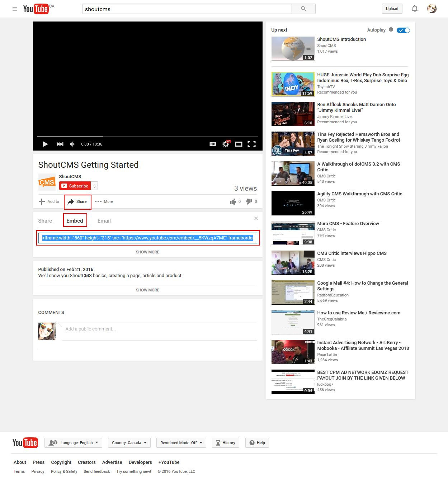Show the Autoplay info icon

coord(391,30)
